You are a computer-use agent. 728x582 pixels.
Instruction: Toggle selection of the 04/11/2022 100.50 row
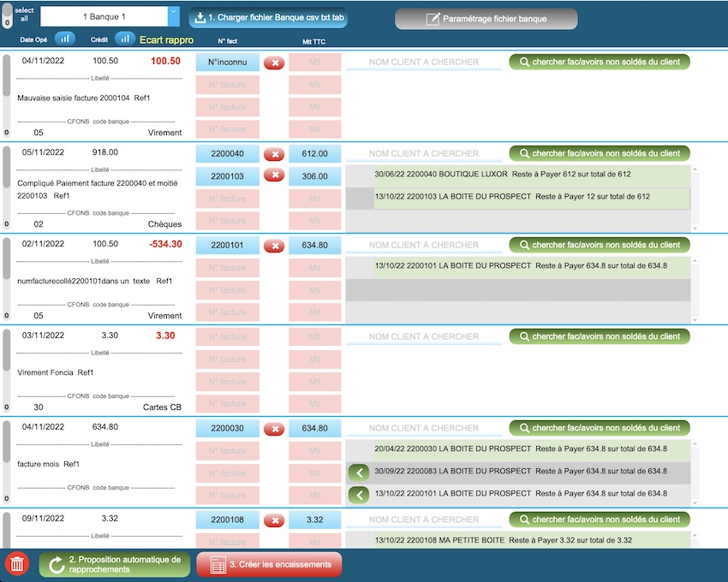click(x=7, y=96)
